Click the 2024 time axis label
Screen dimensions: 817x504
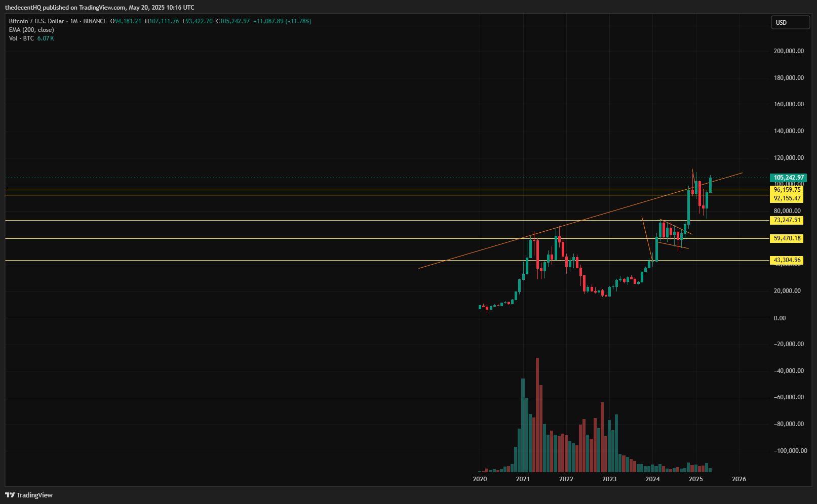tap(652, 479)
